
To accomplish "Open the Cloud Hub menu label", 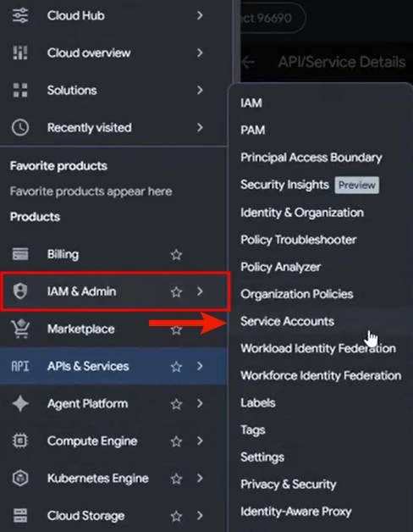I will 75,15.
